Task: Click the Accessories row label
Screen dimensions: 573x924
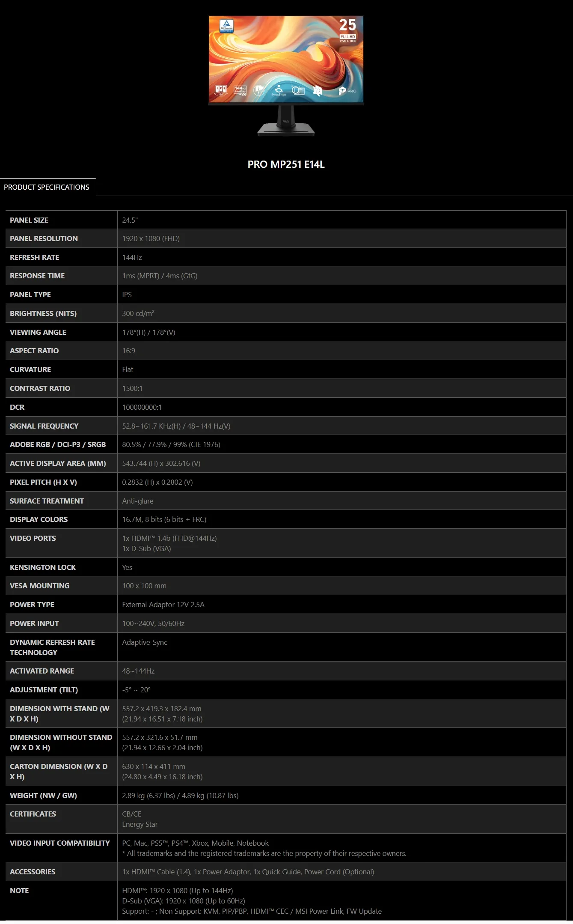Action: (x=33, y=872)
